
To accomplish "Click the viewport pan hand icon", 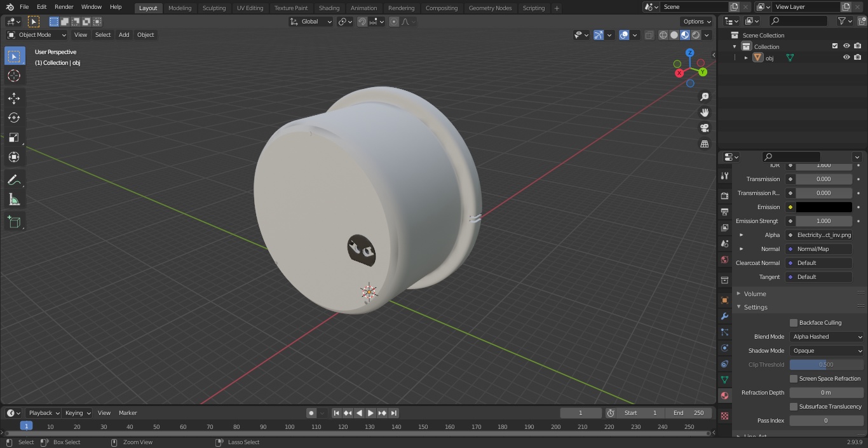I will point(704,112).
